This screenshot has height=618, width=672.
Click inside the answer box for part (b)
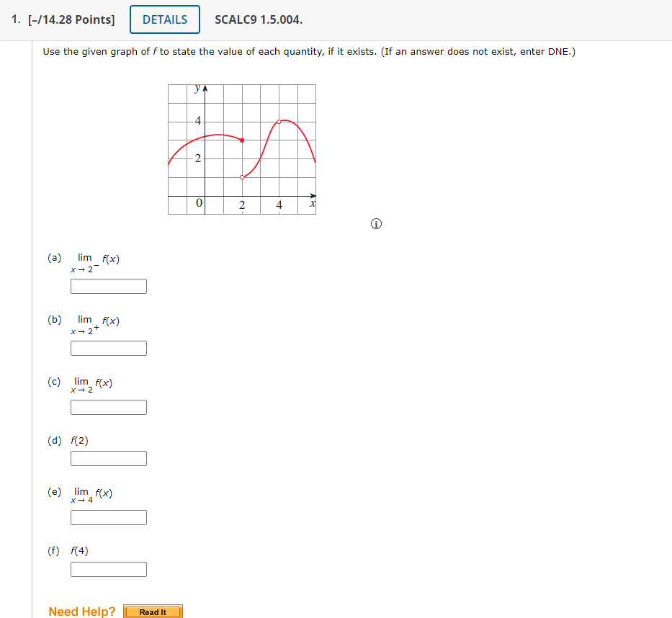pyautogui.click(x=108, y=348)
